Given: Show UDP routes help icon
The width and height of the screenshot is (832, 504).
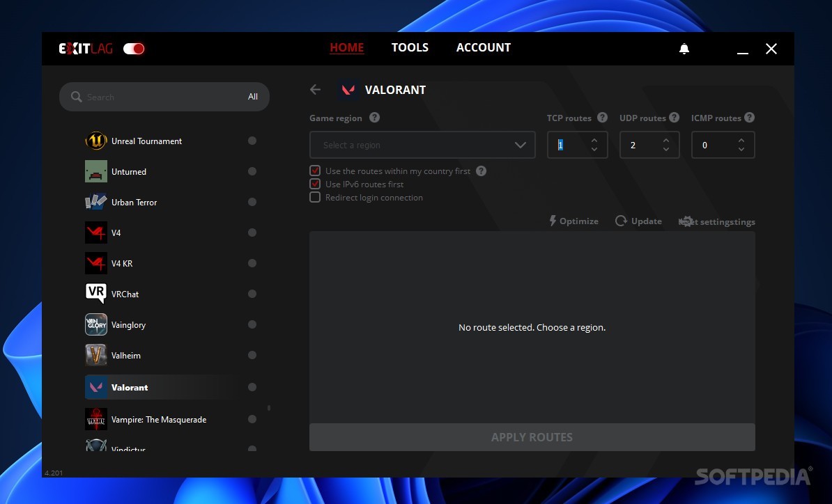Looking at the screenshot, I should pyautogui.click(x=674, y=118).
